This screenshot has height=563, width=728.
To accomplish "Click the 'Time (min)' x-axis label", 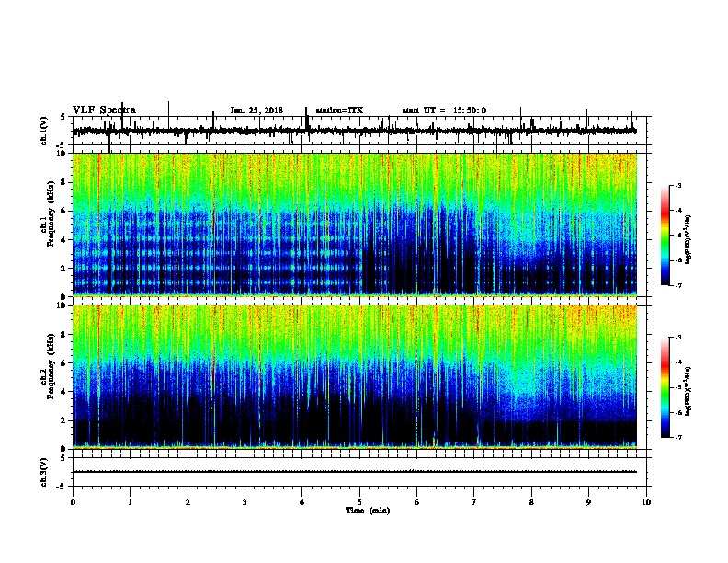I will (368, 511).
